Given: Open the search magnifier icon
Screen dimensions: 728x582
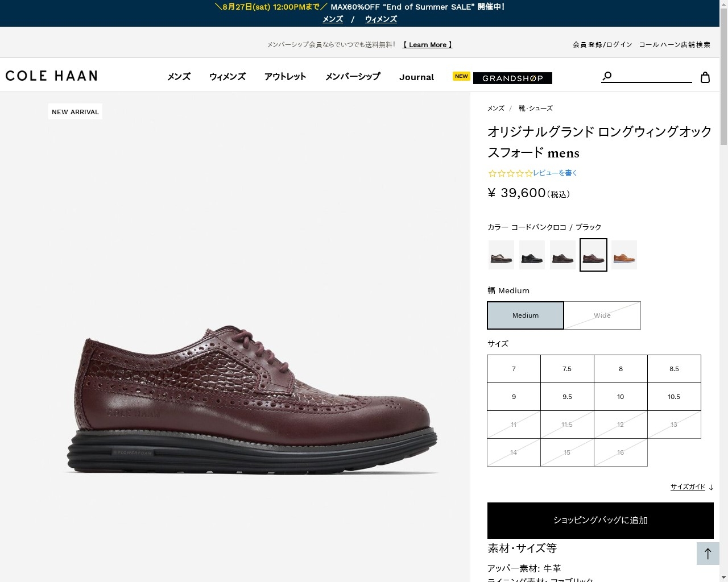Looking at the screenshot, I should (x=607, y=75).
